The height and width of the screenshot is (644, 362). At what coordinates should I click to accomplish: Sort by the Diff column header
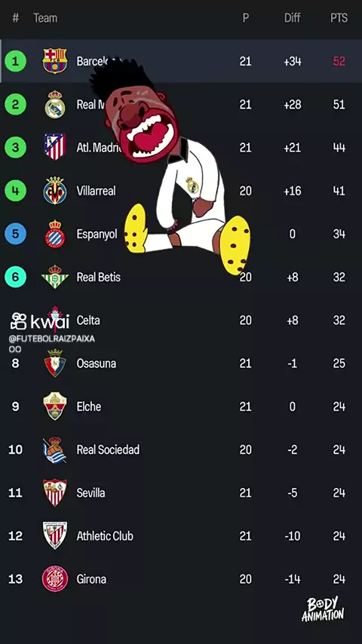click(x=292, y=18)
